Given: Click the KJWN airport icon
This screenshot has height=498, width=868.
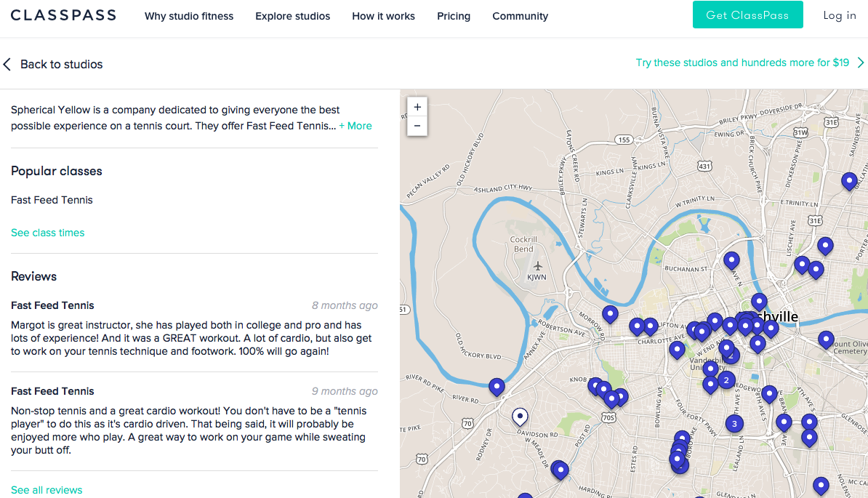Looking at the screenshot, I should (x=537, y=266).
